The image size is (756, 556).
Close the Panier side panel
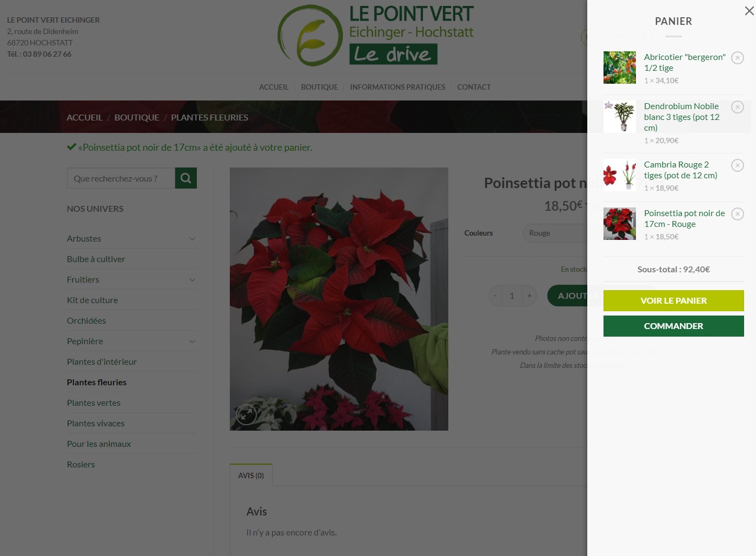pos(749,11)
